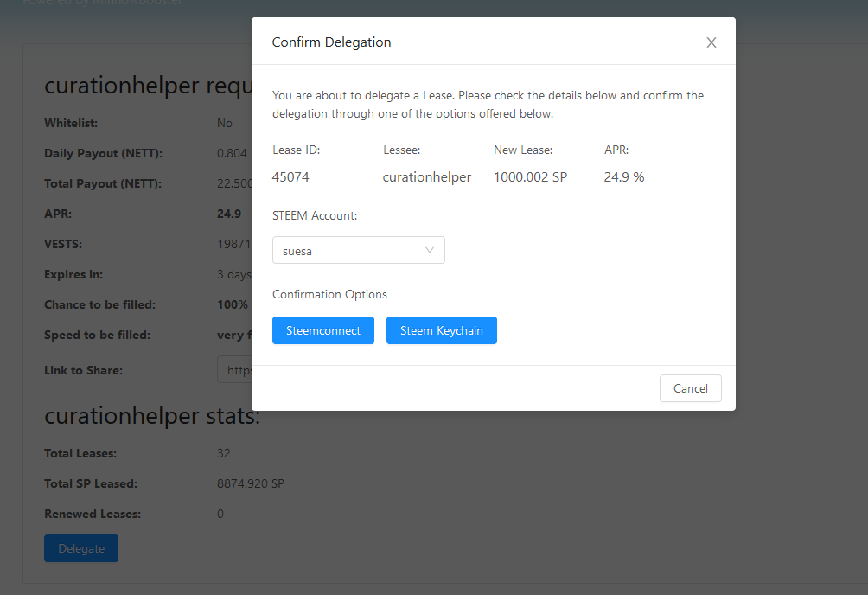This screenshot has height=595, width=868.
Task: Click the Lease ID column label
Action: coord(297,150)
